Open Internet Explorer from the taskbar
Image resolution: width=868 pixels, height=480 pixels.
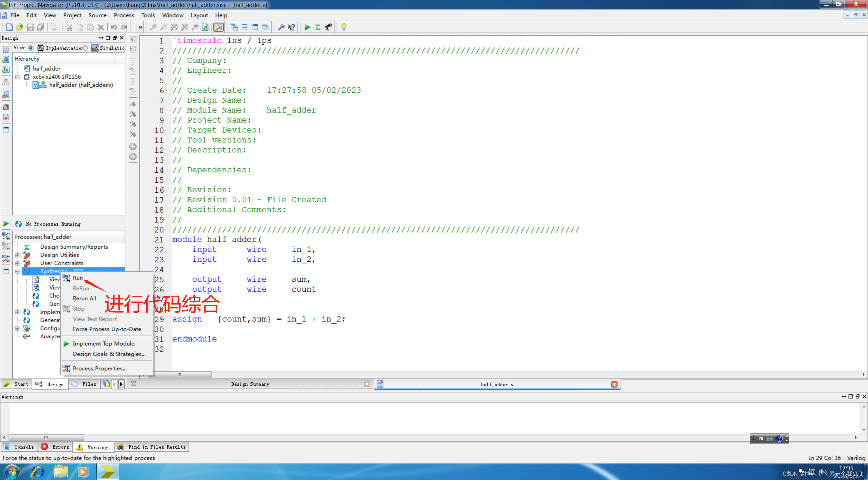[x=38, y=471]
